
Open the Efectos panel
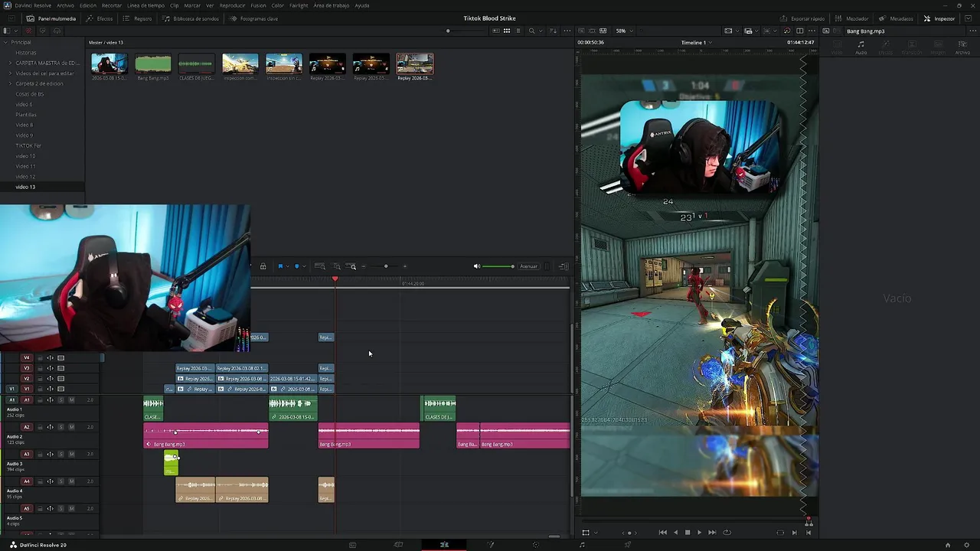pyautogui.click(x=100, y=18)
